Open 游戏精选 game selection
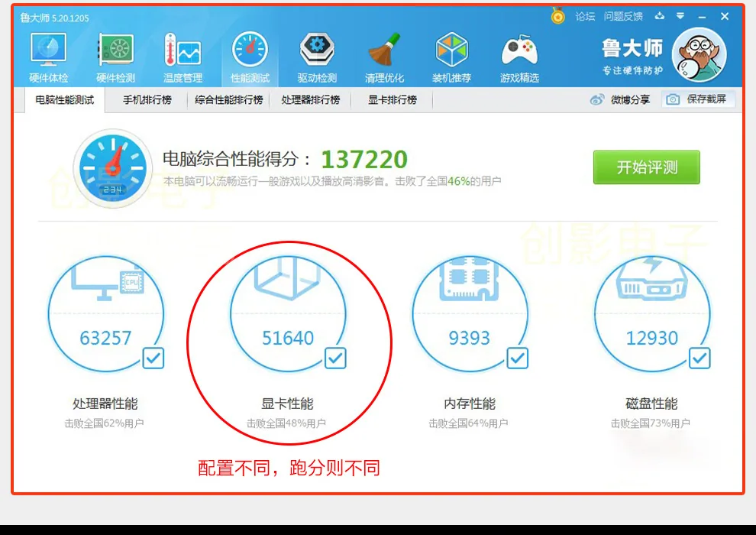Image resolution: width=756 pixels, height=535 pixels. tap(519, 58)
